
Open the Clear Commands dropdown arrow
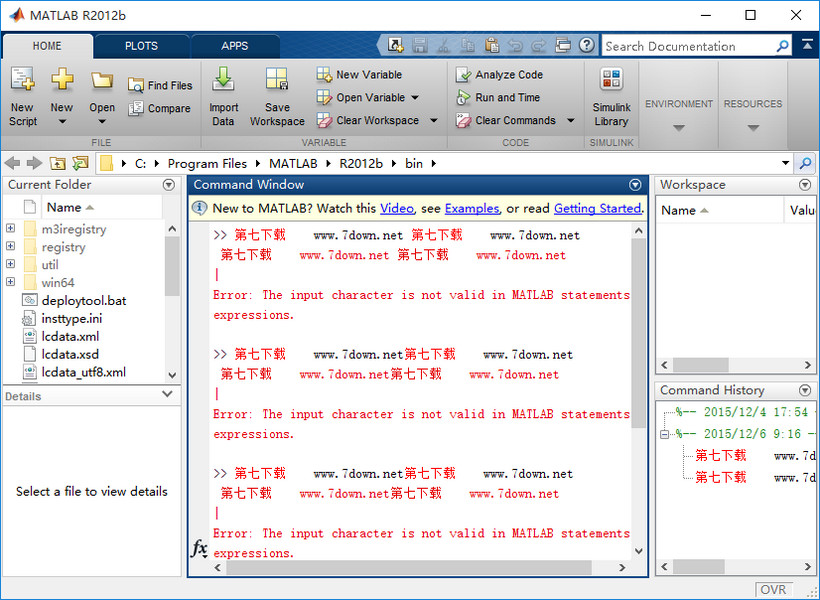click(571, 120)
